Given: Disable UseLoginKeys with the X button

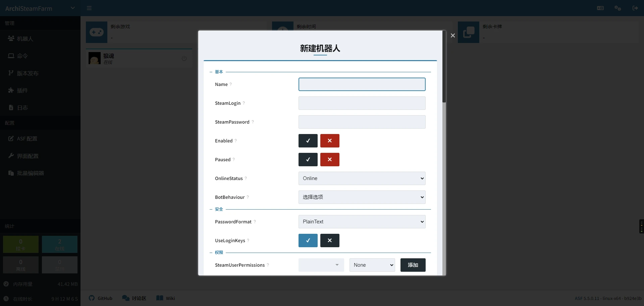Looking at the screenshot, I should [x=330, y=241].
